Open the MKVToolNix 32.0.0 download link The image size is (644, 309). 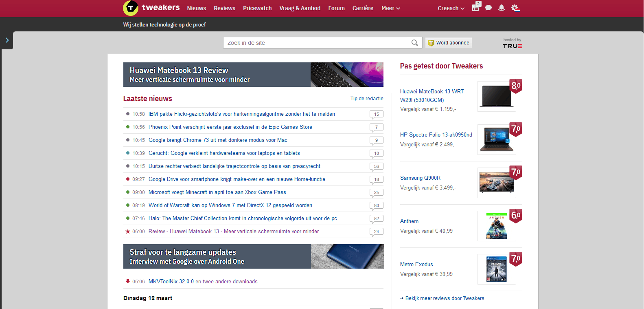coord(171,282)
